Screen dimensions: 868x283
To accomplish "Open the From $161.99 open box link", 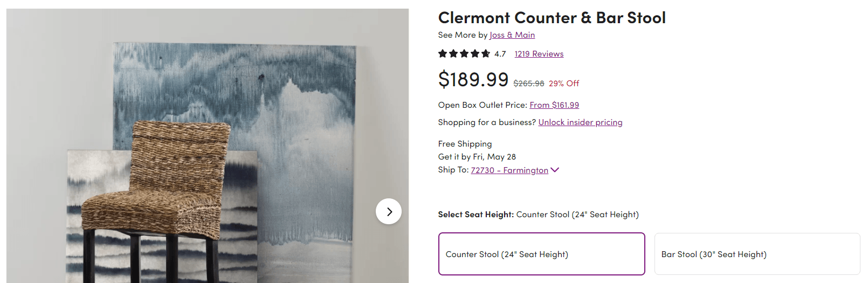I will pos(554,105).
